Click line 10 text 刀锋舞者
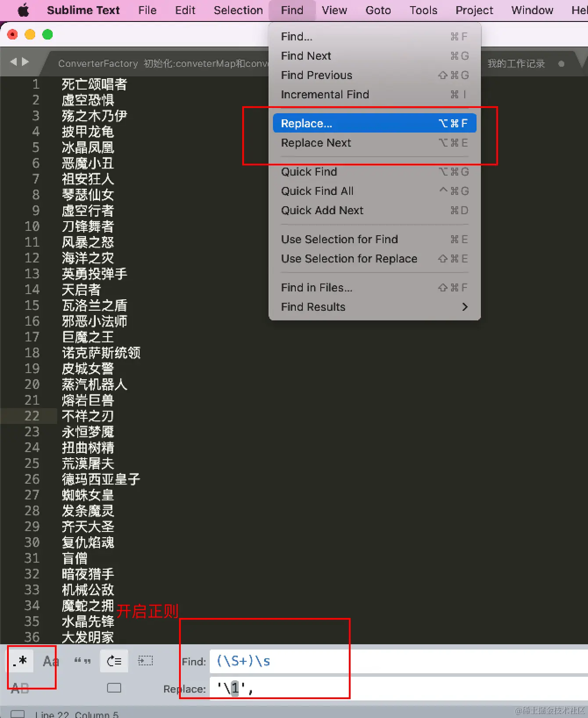Image resolution: width=588 pixels, height=718 pixels. point(88,226)
